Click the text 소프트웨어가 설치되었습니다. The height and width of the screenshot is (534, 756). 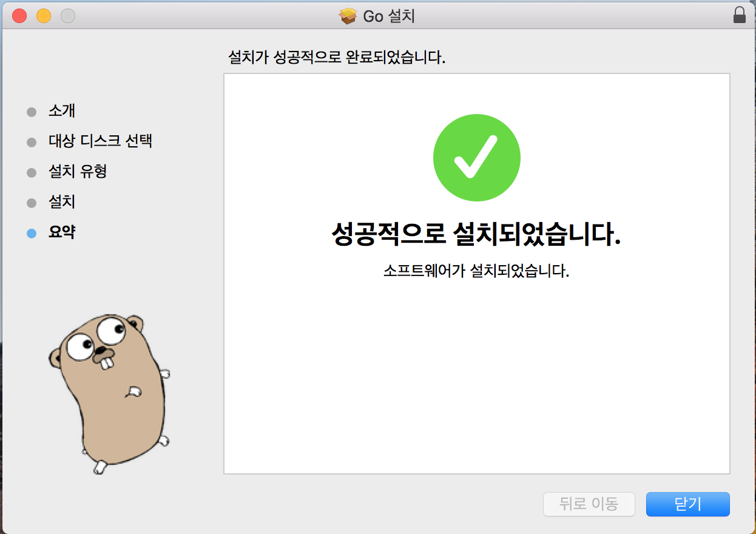click(476, 271)
